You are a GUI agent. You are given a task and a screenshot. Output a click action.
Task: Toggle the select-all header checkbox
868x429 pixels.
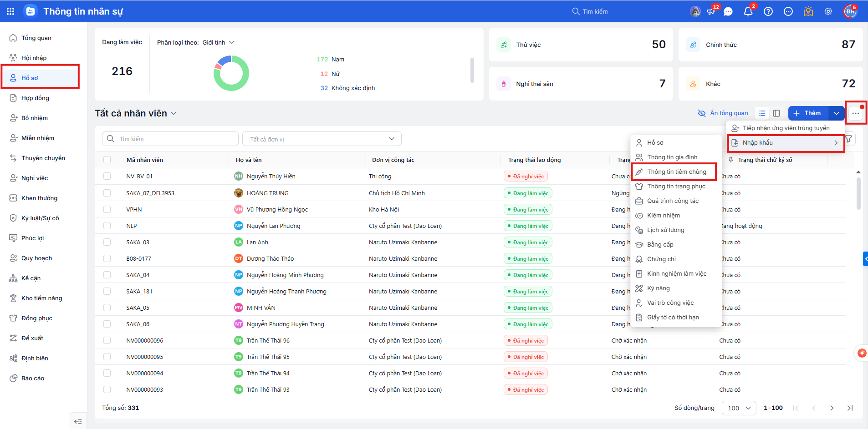107,160
